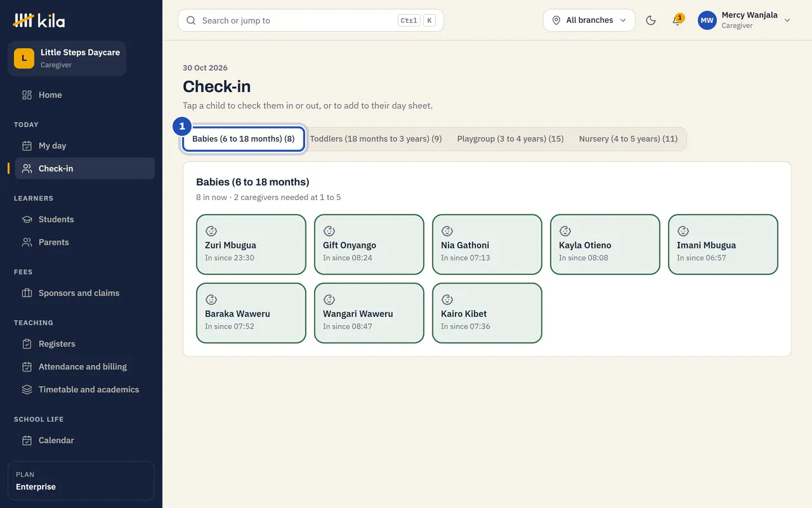Image resolution: width=812 pixels, height=508 pixels.
Task: Open Check-in in the sidebar
Action: 85,168
